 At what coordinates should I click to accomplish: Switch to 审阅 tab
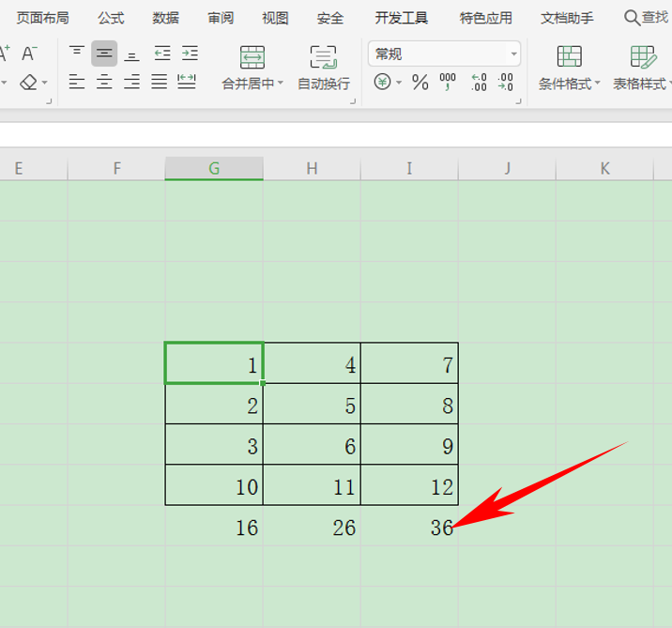[x=221, y=18]
